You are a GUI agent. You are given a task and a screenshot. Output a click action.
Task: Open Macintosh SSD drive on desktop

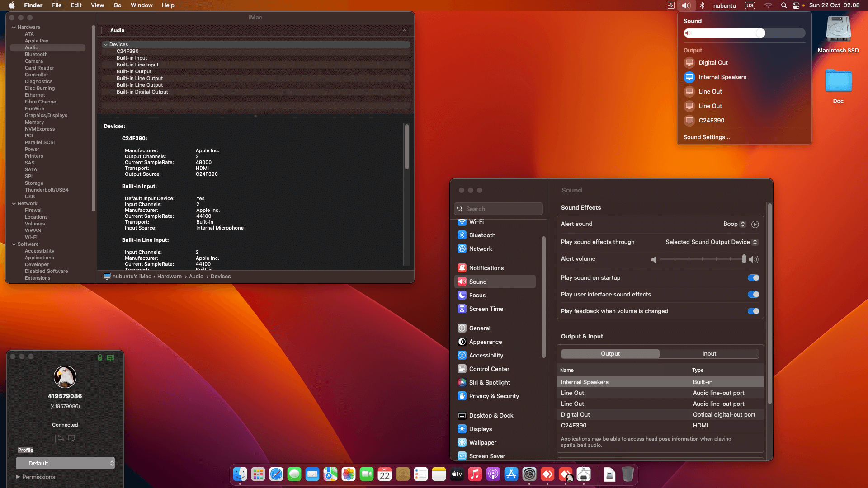point(838,35)
